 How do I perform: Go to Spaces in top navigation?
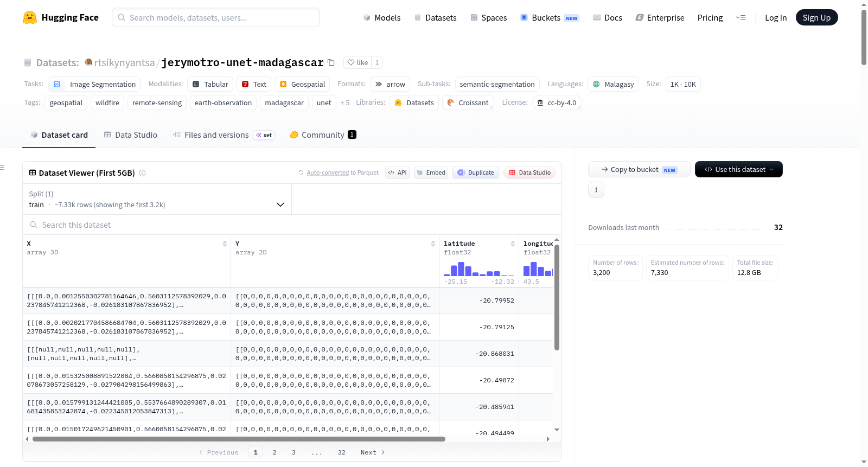(x=489, y=17)
